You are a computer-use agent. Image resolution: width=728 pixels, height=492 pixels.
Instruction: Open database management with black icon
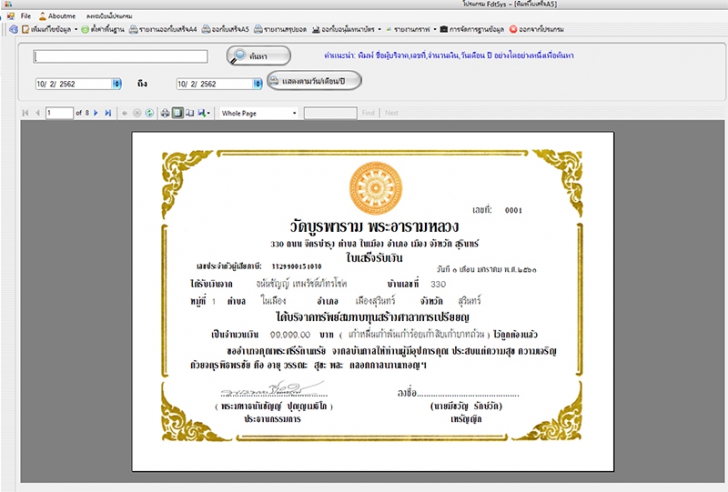point(472,29)
